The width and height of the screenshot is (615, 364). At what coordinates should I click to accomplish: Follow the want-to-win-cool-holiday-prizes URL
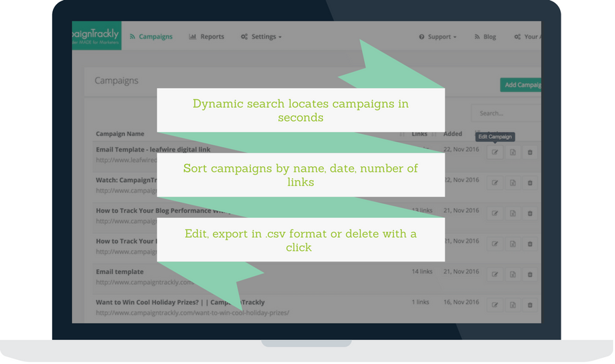point(192,312)
